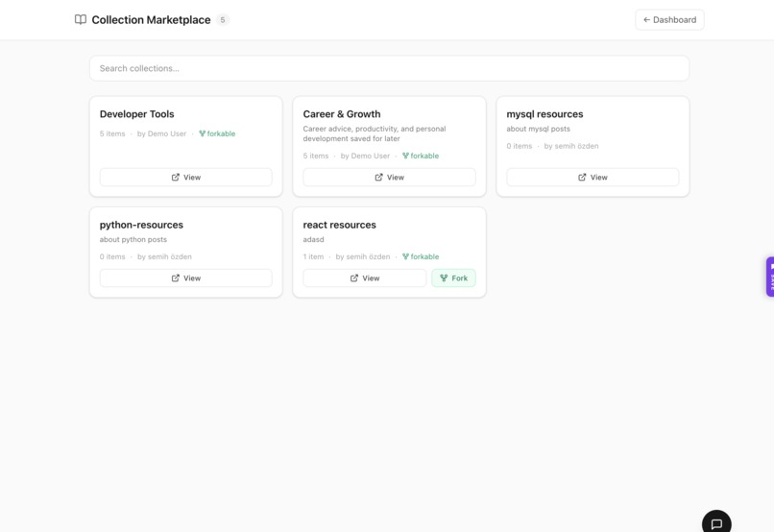The width and height of the screenshot is (774, 532).
Task: Focus the Search collections input field
Action: pos(389,68)
